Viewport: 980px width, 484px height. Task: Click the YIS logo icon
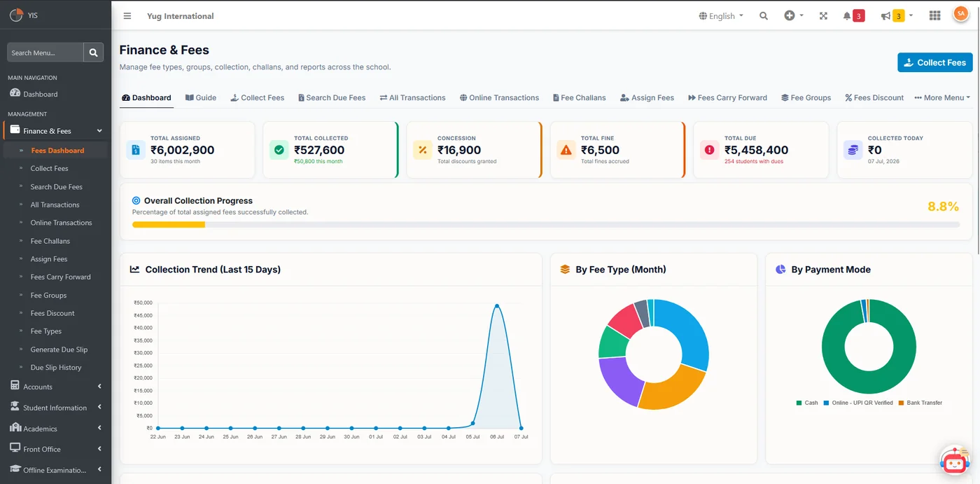click(x=16, y=15)
